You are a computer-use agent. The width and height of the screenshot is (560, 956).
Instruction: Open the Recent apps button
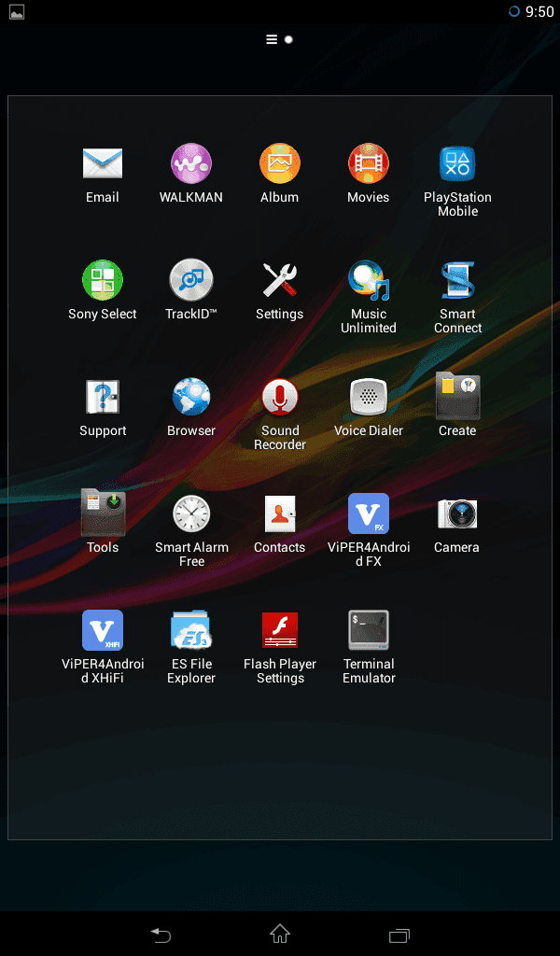coord(399,935)
